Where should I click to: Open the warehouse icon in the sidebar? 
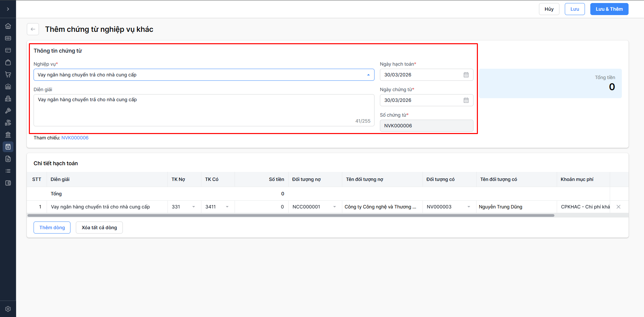coord(8,86)
